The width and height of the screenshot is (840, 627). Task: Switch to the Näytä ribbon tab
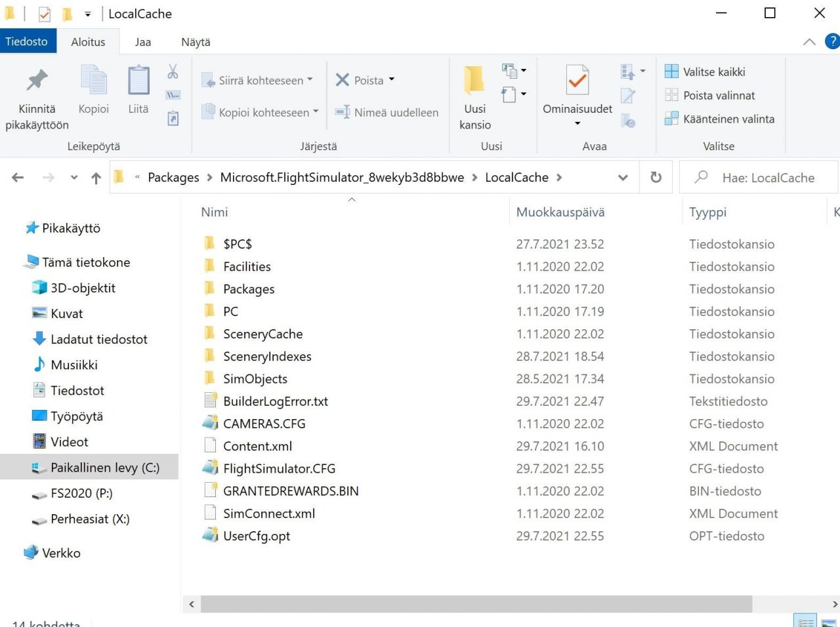click(196, 42)
